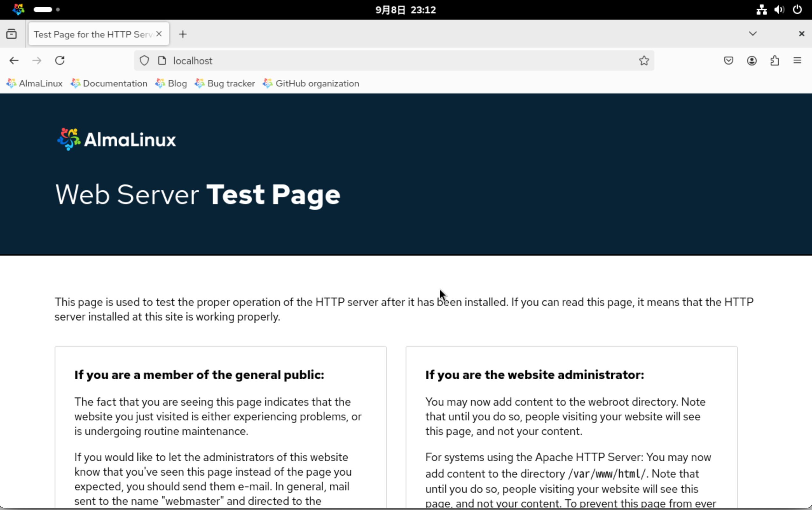Open the Extensions puzzle icon
The width and height of the screenshot is (812, 510).
[x=774, y=61]
